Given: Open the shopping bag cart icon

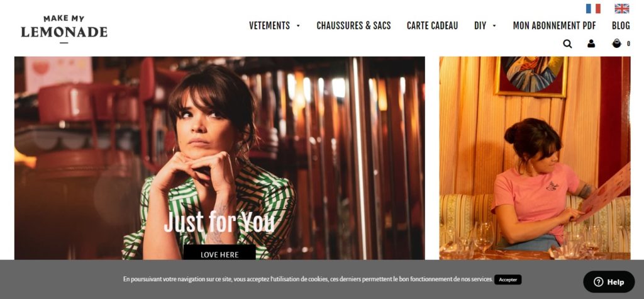Looking at the screenshot, I should click(616, 43).
